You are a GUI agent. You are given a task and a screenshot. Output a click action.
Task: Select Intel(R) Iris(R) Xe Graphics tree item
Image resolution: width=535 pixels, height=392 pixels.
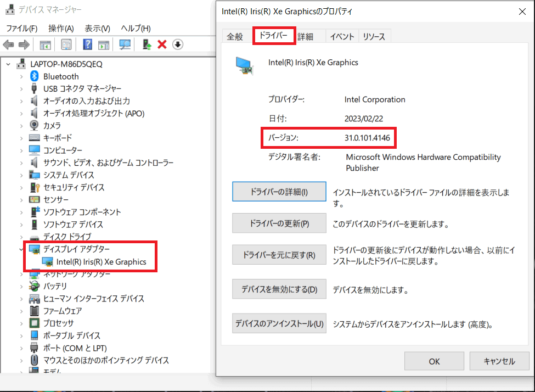[101, 261]
